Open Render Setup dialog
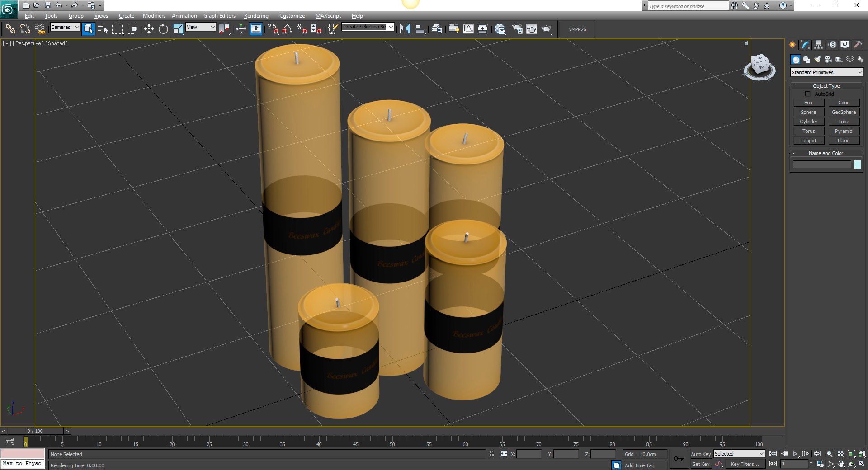The height and width of the screenshot is (470, 868). tap(517, 29)
